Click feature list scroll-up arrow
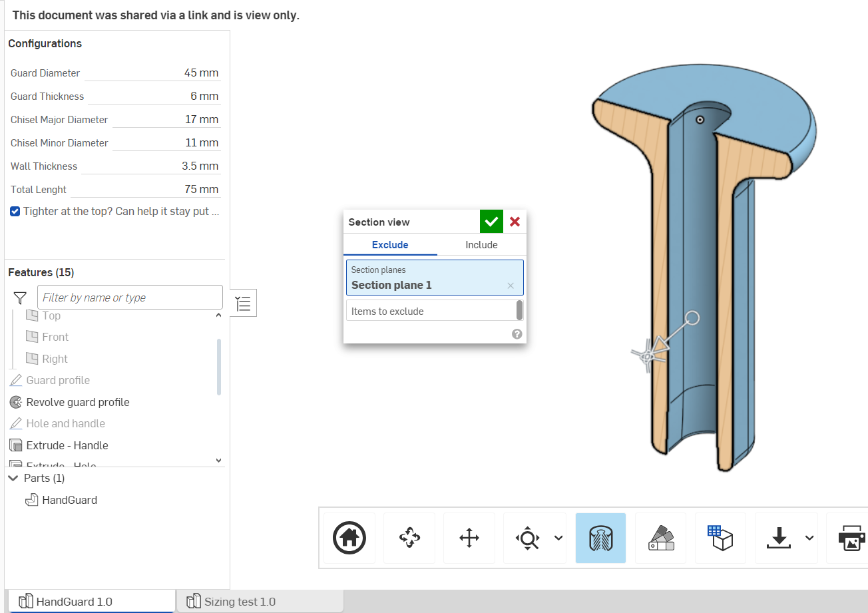This screenshot has height=613, width=868. click(218, 315)
